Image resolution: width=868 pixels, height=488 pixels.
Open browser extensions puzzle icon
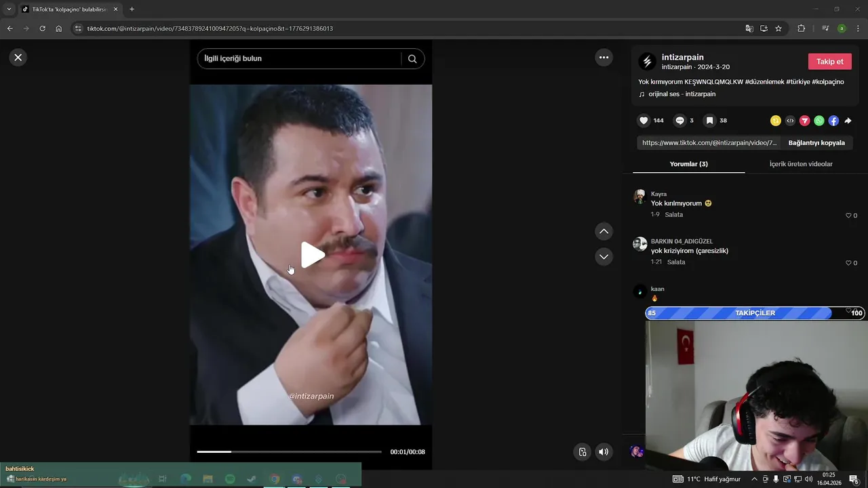[x=801, y=28]
